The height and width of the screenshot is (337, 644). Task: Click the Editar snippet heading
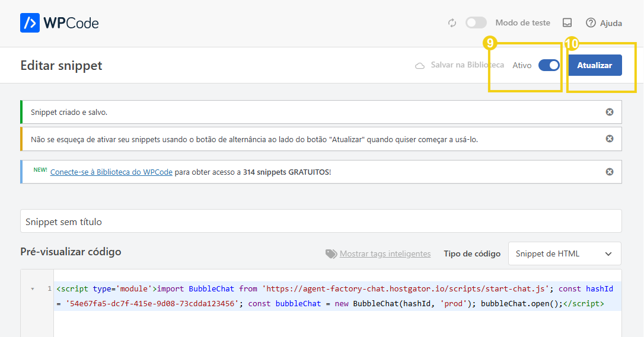[61, 66]
